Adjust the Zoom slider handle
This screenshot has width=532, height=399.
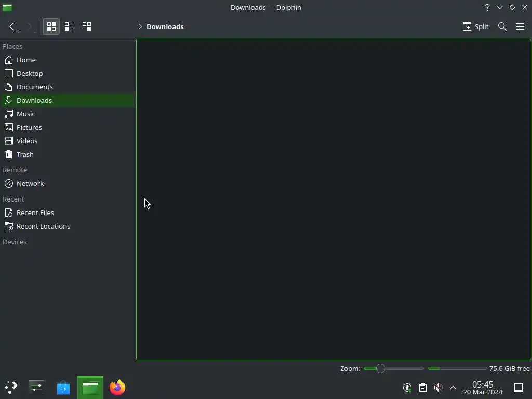click(381, 368)
